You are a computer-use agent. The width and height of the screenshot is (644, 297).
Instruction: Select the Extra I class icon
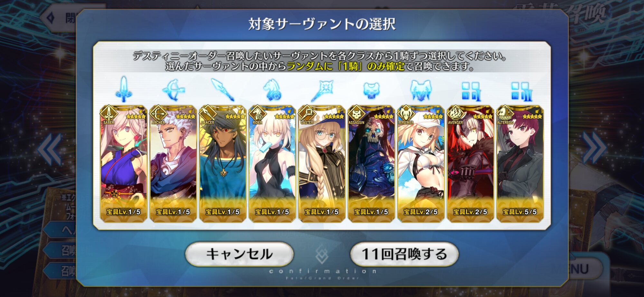pos(470,91)
